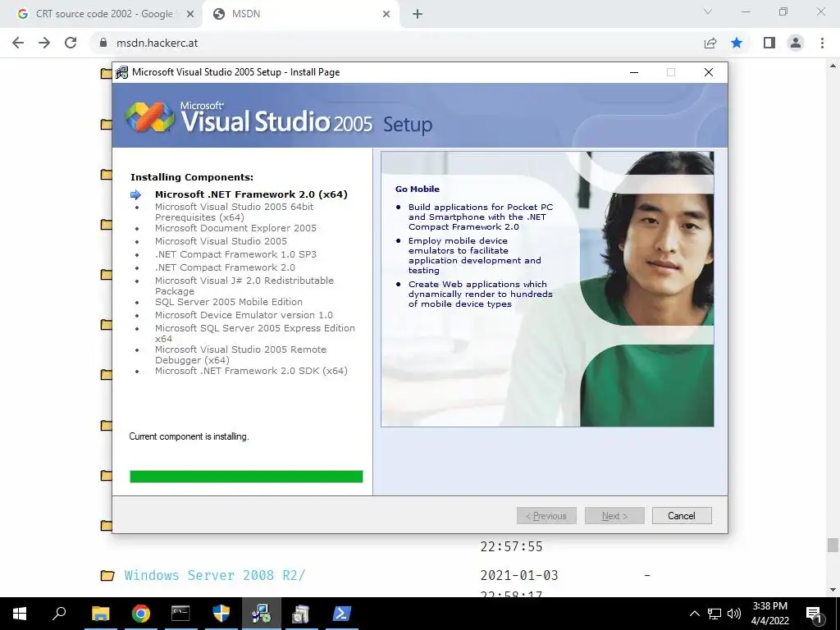Click Microsoft Document Explorer 2005 item

click(x=235, y=228)
